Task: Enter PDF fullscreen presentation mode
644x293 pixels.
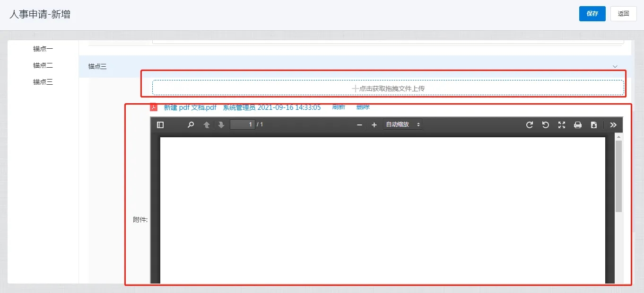Action: click(562, 125)
